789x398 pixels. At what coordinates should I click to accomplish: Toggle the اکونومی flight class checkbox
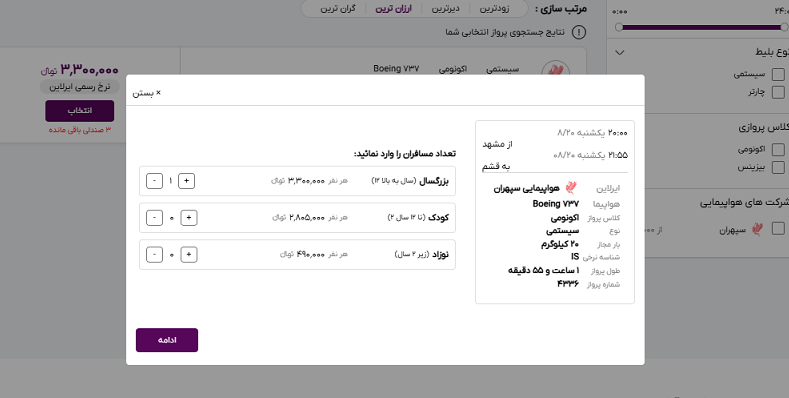coord(778,149)
